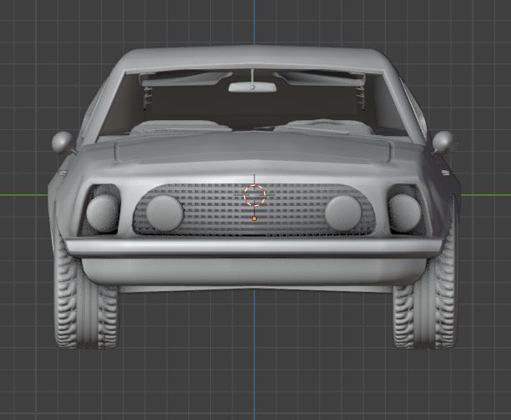Screen dimensions: 511x420
Task: Click the chrome front bumper bar
Action: tap(254, 248)
